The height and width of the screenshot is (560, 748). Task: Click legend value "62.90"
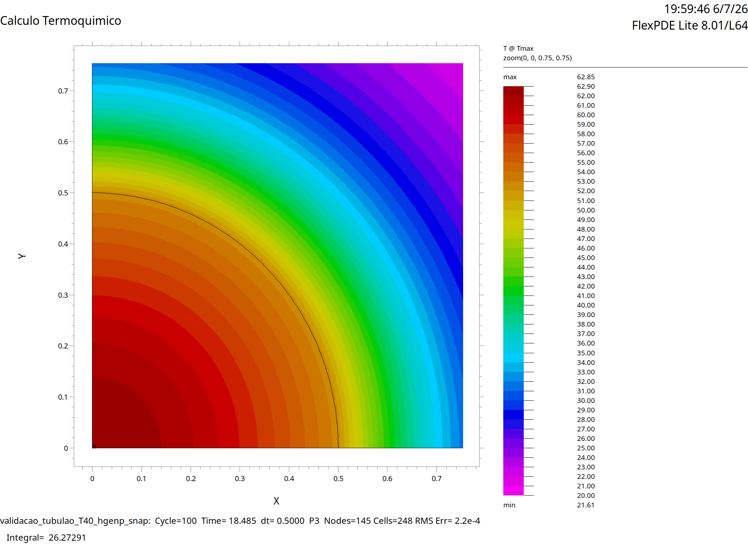click(x=586, y=87)
